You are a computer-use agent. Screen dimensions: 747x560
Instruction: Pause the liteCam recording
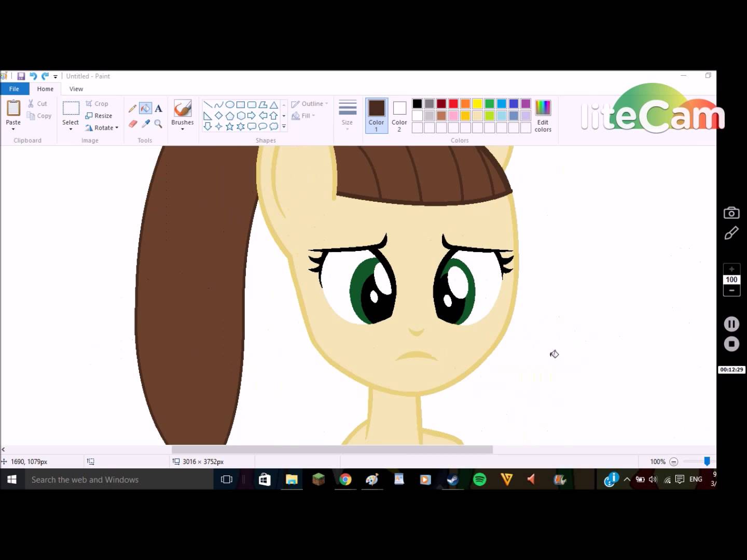pyautogui.click(x=731, y=325)
